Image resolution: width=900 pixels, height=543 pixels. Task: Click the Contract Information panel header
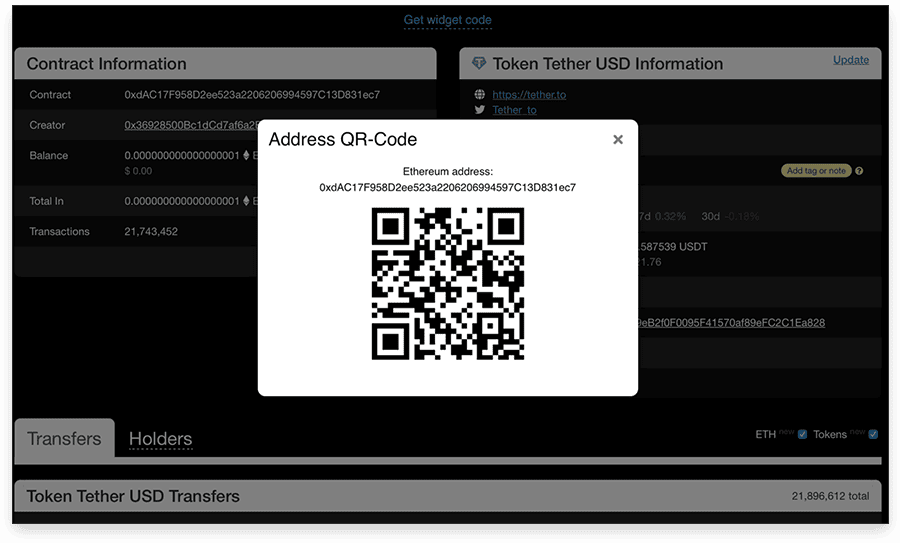coord(225,63)
